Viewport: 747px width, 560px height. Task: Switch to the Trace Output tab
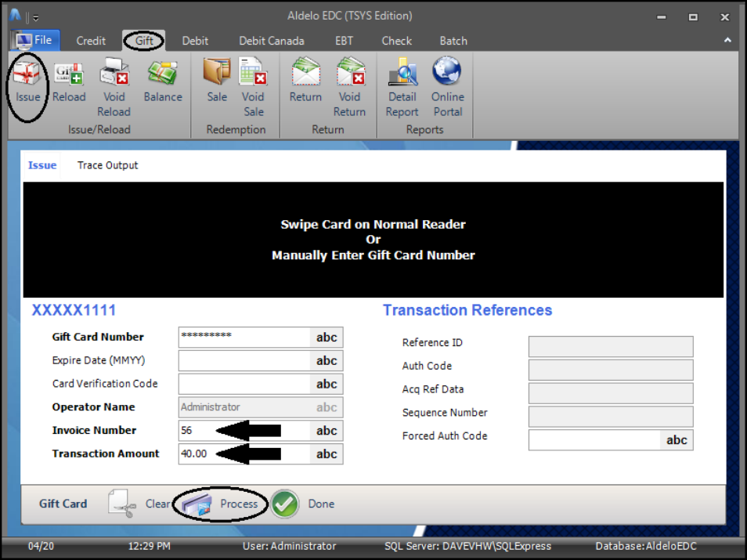pos(108,165)
